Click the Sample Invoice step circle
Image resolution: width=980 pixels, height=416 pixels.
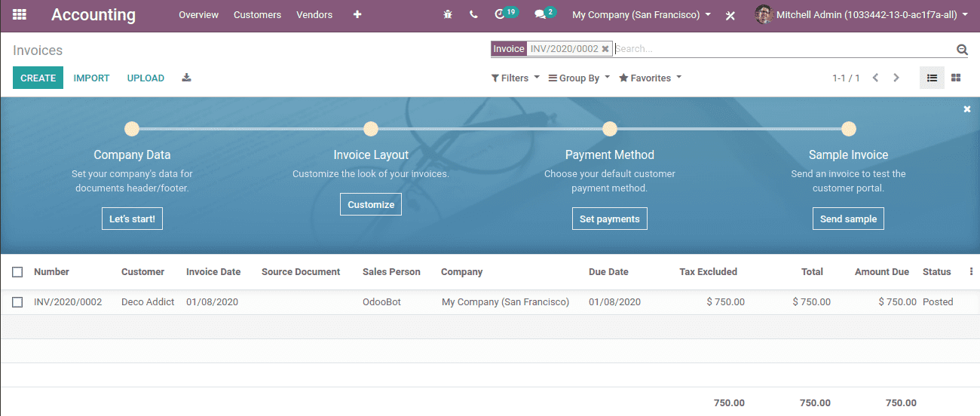pos(849,129)
